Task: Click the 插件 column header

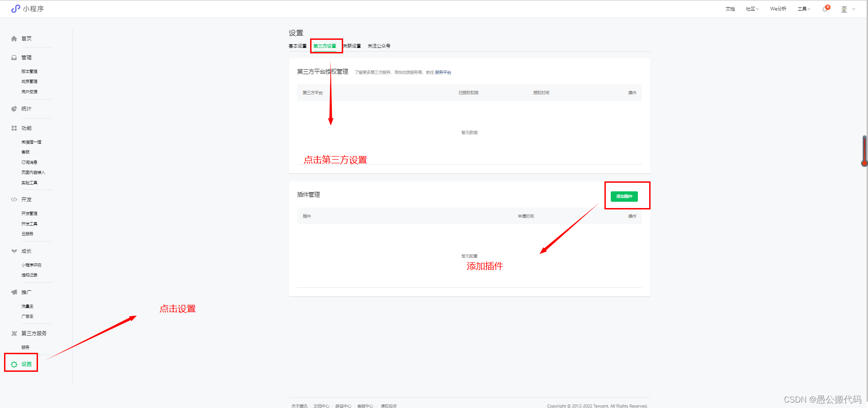Action: click(x=307, y=216)
